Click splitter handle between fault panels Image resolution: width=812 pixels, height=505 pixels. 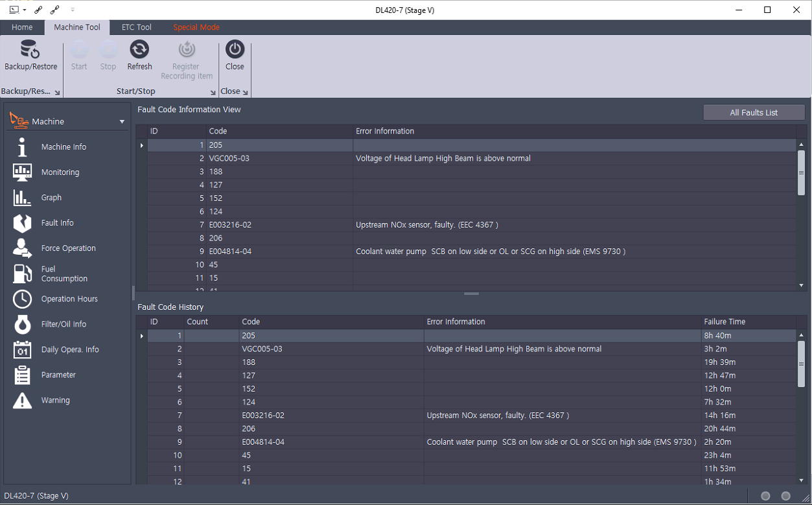tap(471, 294)
